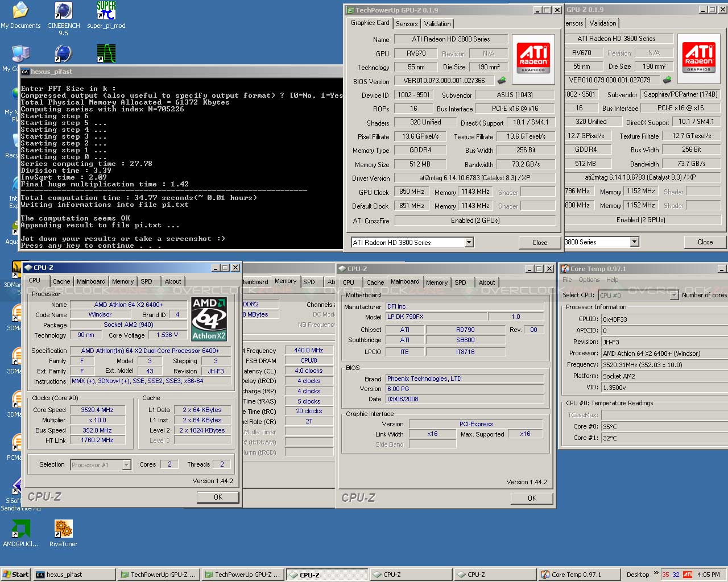Viewport: 728px width, 582px height.
Task: Activate hexus_pifast taskbar button
Action: (x=74, y=575)
